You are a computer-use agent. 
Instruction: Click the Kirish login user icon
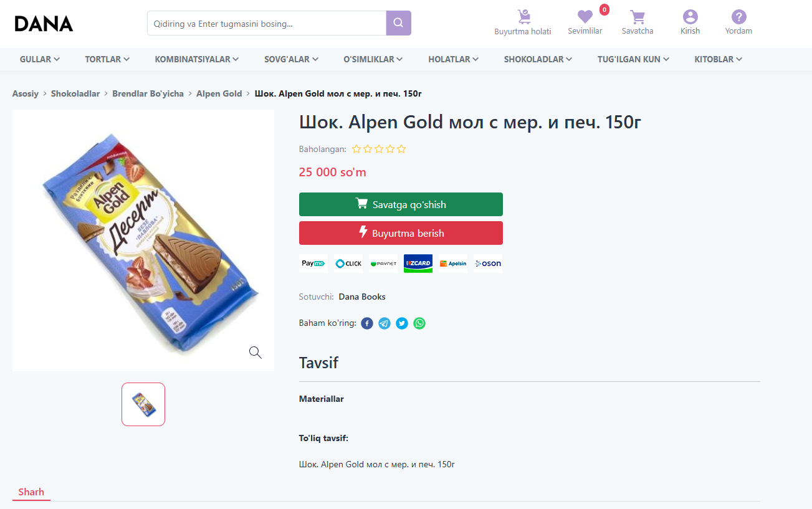tap(690, 17)
